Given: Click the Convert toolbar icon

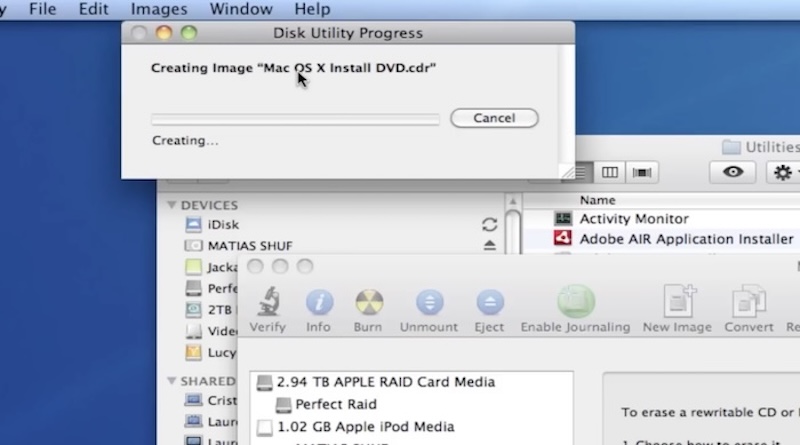Looking at the screenshot, I should [748, 301].
